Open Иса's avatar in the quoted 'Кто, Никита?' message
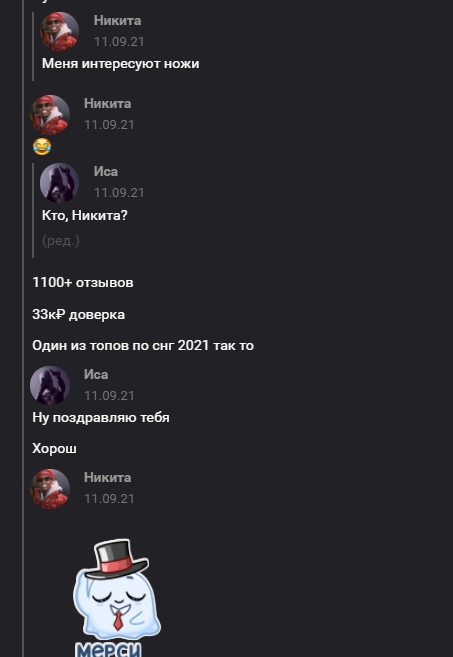Viewport: 453px width, 657px height. [x=59, y=183]
